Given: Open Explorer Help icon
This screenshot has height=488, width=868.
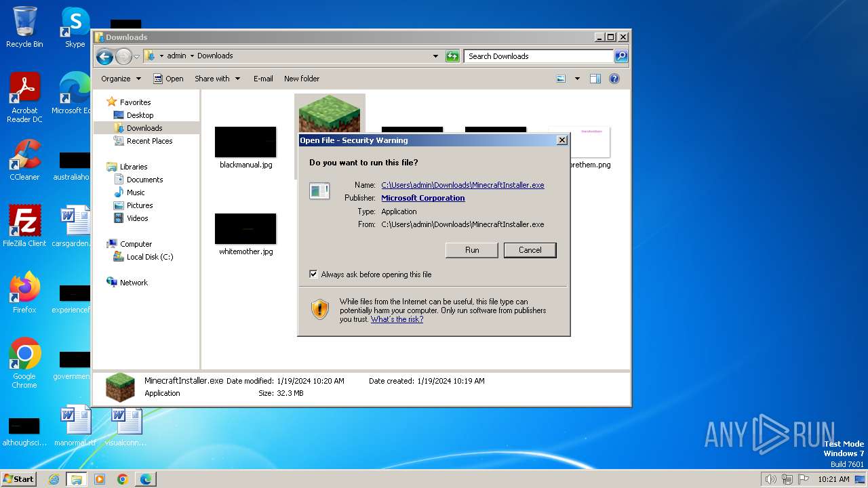Looking at the screenshot, I should pyautogui.click(x=614, y=79).
